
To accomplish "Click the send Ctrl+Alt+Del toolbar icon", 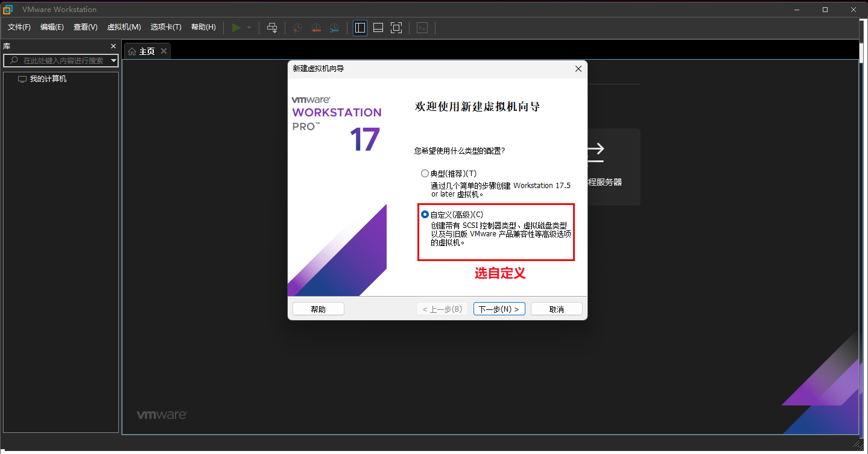I will 272,28.
